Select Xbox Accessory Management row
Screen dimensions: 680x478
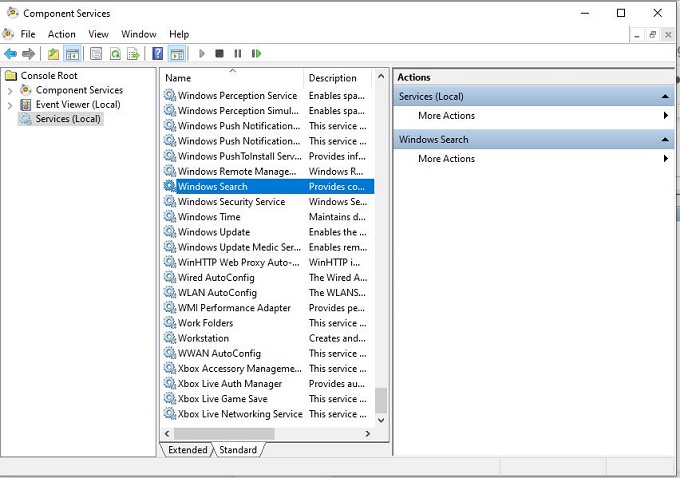click(x=268, y=368)
